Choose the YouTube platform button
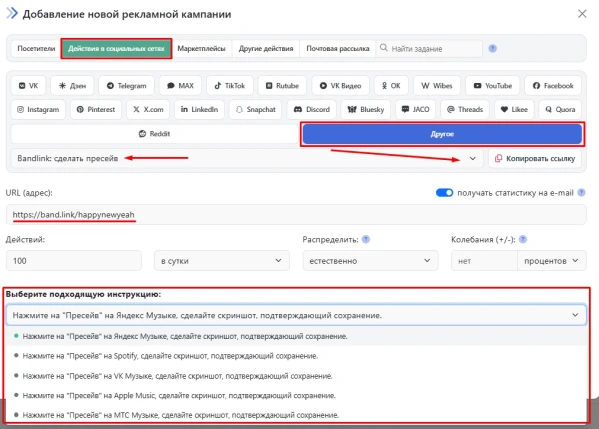 [492, 86]
